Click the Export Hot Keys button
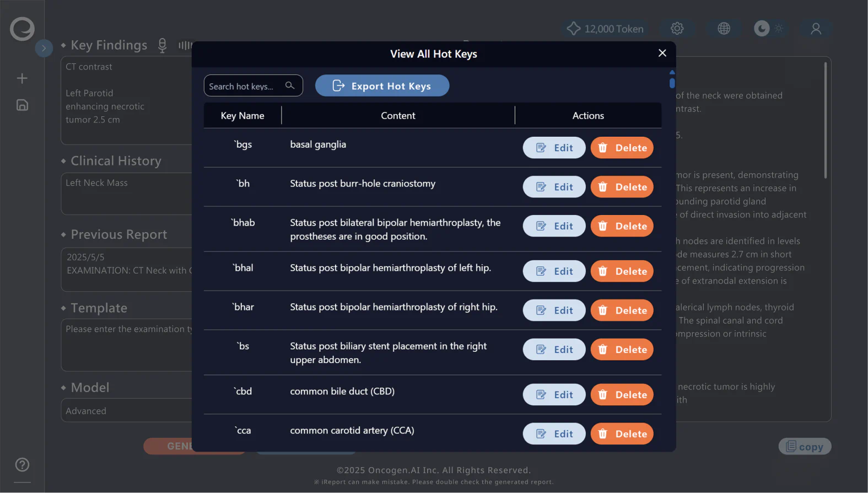Viewport: 868px width, 493px height. [382, 86]
